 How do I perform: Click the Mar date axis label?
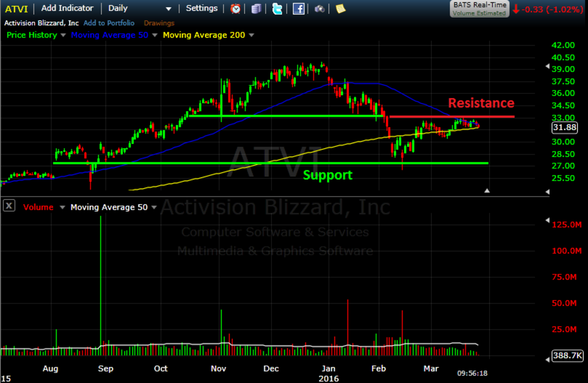(x=431, y=368)
